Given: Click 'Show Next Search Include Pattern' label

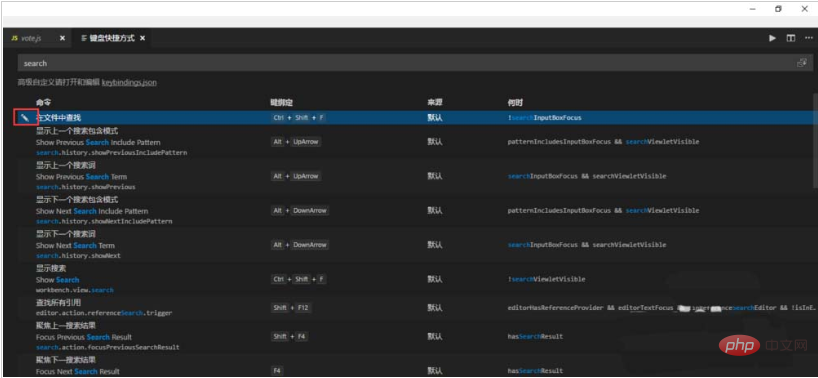Looking at the screenshot, I should 92,211.
